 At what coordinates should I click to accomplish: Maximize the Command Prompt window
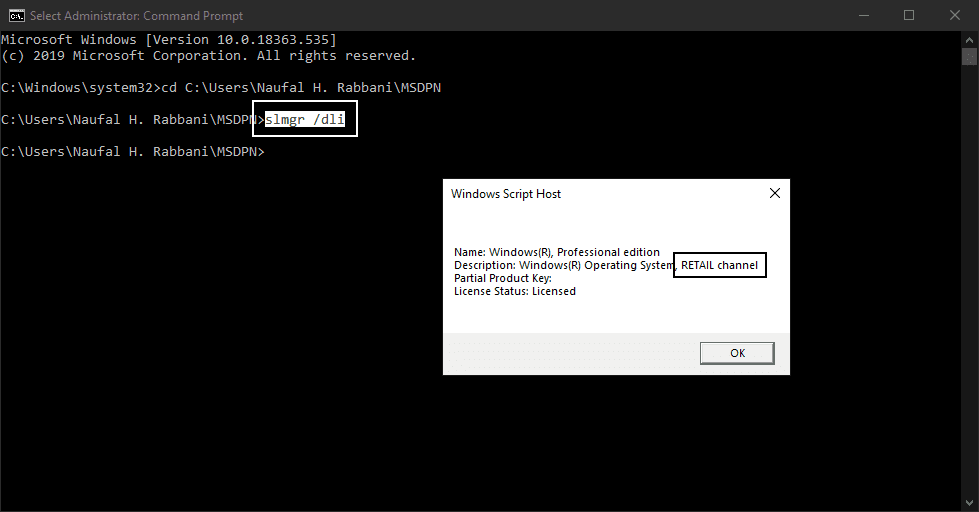(909, 16)
